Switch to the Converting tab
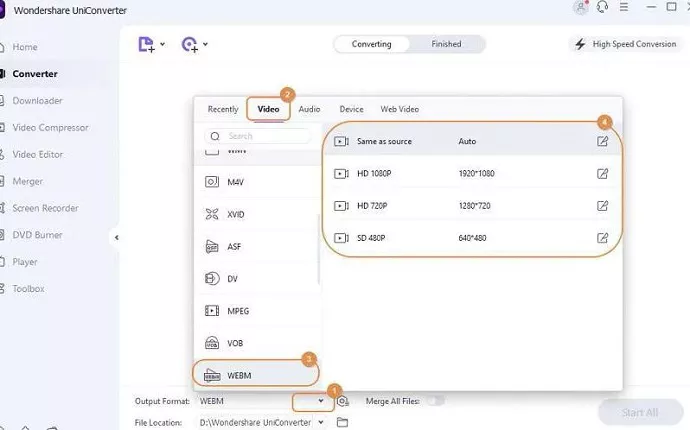Screen dimensions: 690x430 (x=371, y=44)
